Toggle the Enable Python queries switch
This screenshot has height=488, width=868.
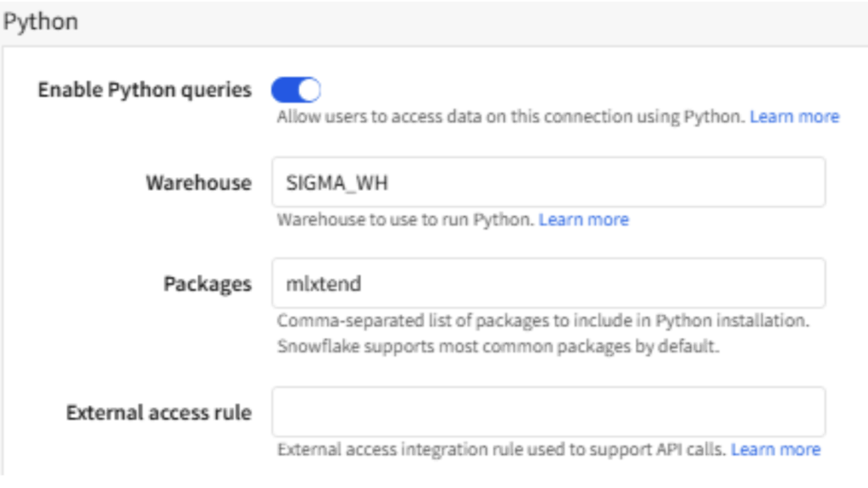click(296, 89)
